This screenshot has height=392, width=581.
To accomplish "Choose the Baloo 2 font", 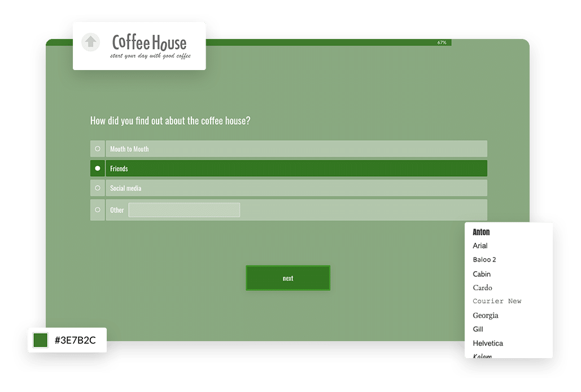I will tap(483, 259).
